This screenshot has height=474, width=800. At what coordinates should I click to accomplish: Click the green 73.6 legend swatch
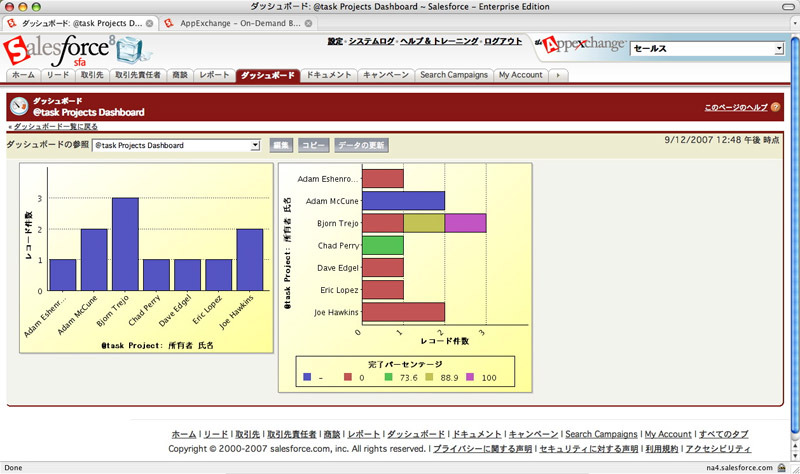coord(389,377)
